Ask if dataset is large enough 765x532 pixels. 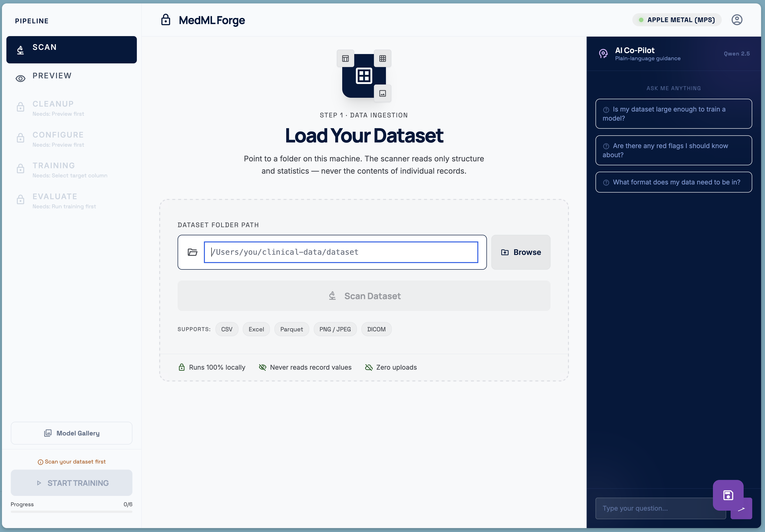673,113
